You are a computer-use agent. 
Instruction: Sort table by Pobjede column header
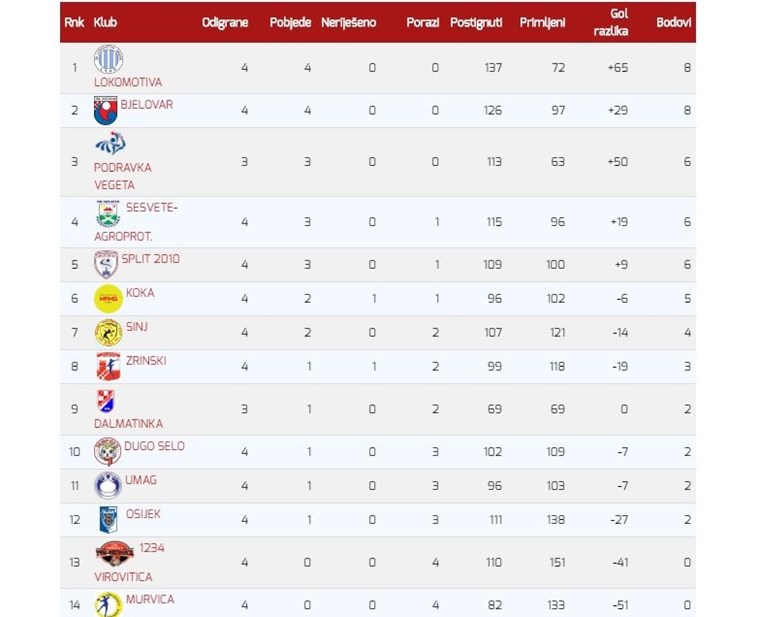(290, 22)
